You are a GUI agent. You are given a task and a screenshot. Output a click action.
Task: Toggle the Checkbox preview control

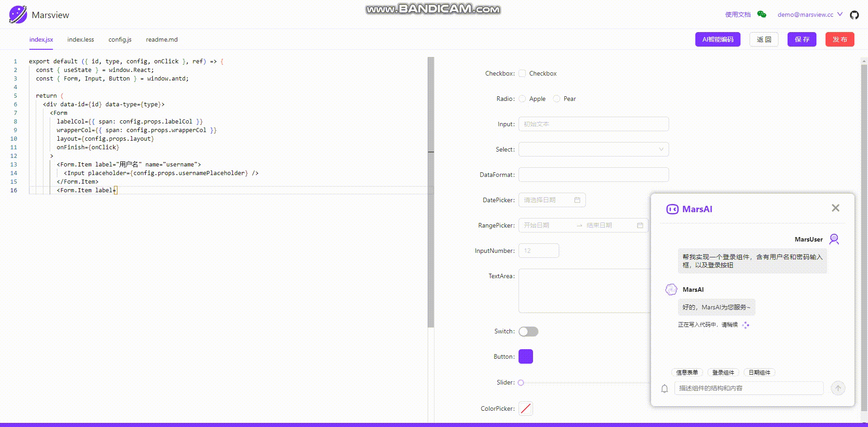tap(522, 73)
